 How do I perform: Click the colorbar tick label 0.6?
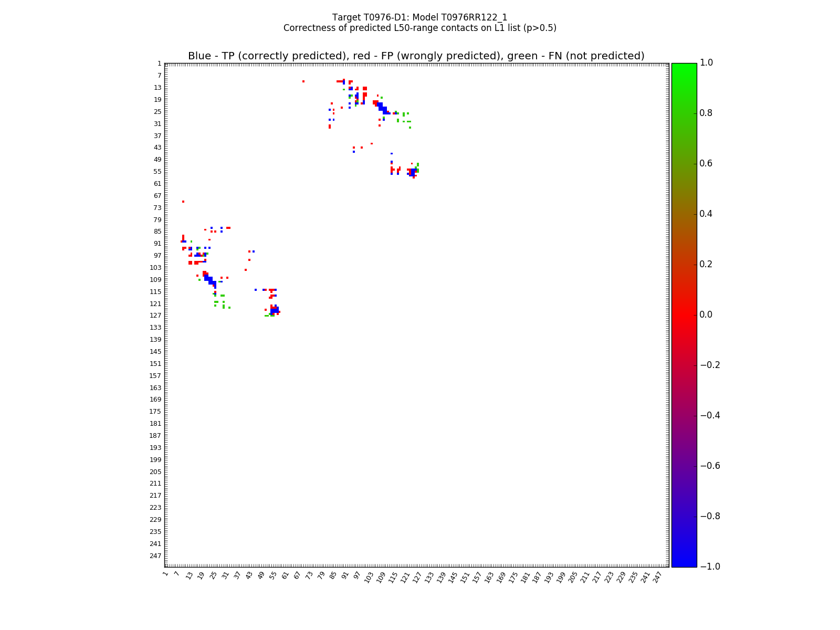706,164
